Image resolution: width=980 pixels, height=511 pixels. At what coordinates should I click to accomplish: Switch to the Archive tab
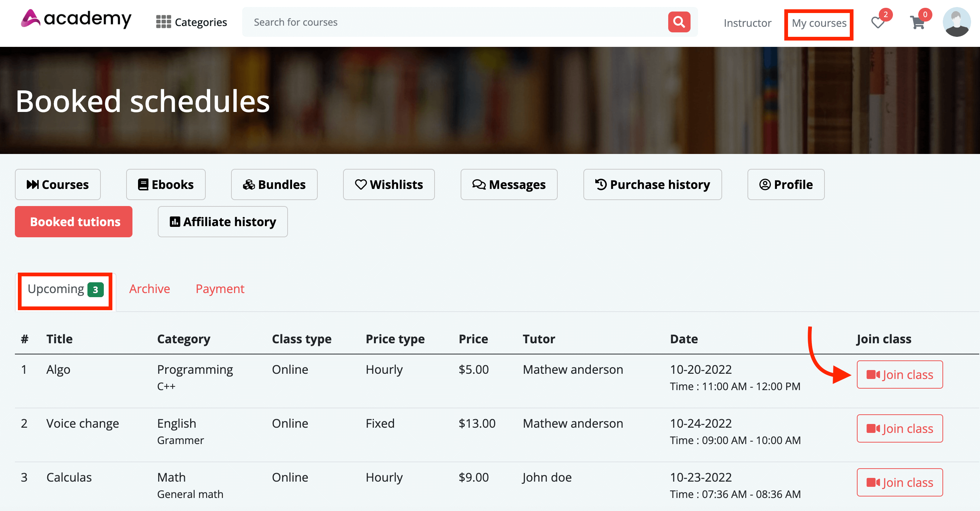click(x=149, y=289)
